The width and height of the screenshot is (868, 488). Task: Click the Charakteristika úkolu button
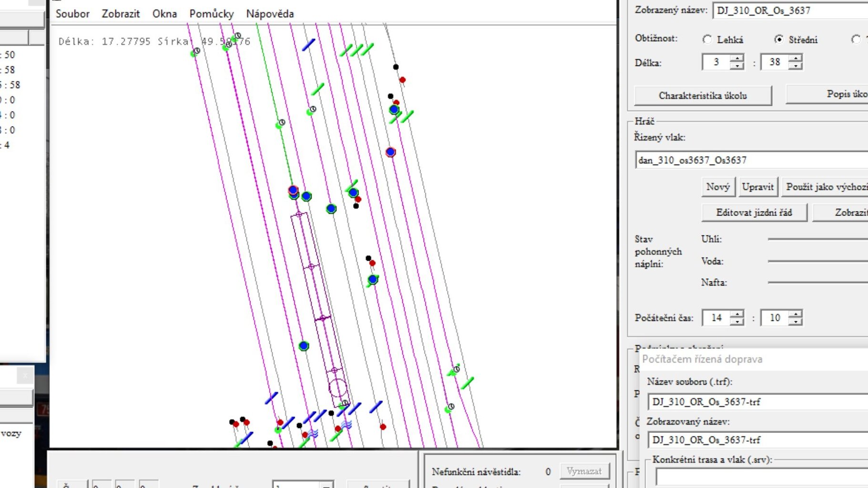[x=703, y=96]
